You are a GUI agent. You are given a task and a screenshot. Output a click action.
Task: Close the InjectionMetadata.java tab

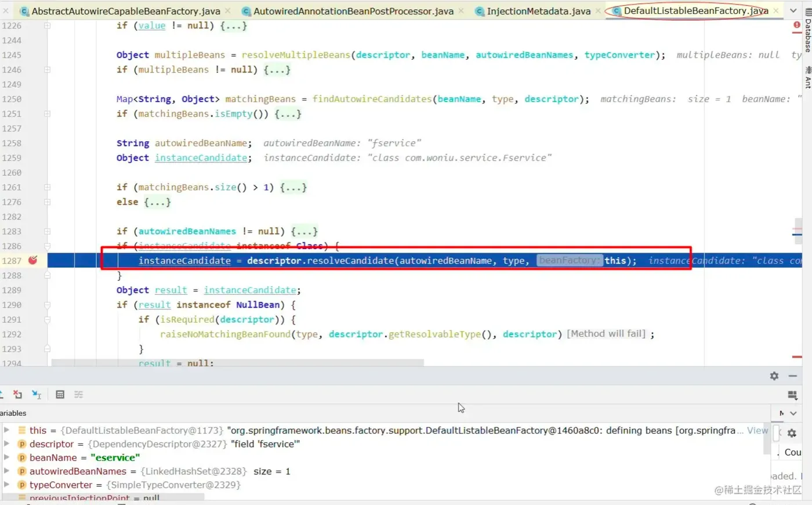tap(598, 11)
